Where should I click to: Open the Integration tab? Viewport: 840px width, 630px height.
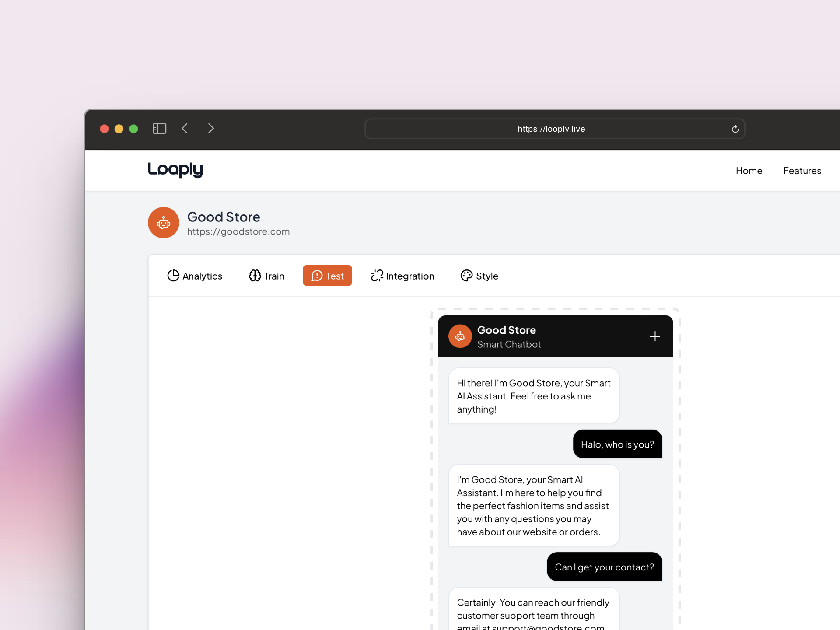coord(402,276)
